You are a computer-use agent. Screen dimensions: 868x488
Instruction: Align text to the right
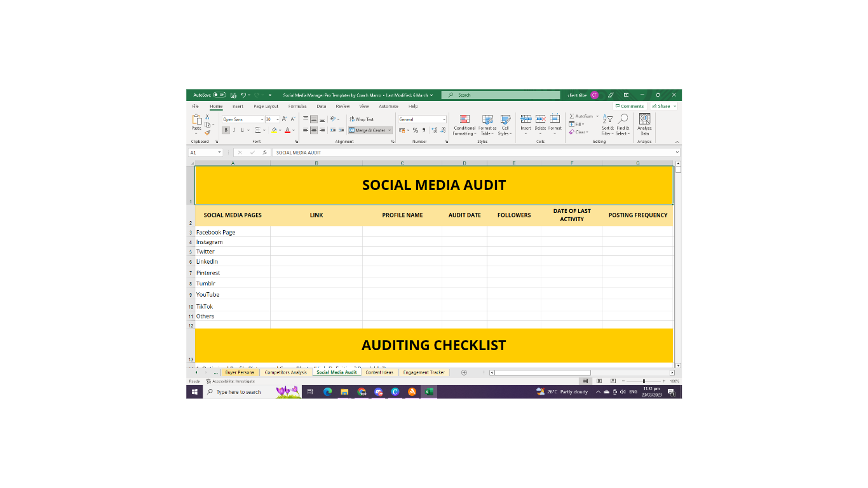[x=322, y=130]
